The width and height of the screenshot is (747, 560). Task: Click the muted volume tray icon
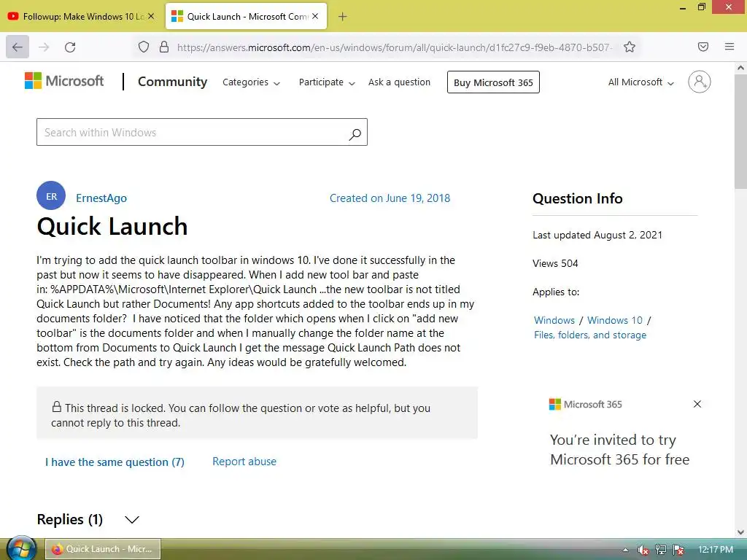pos(643,550)
